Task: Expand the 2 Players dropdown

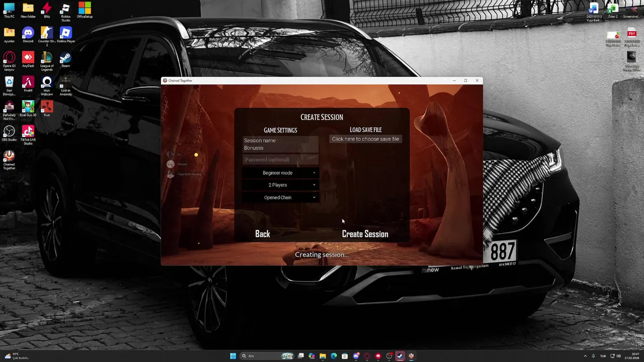Action: (x=280, y=185)
